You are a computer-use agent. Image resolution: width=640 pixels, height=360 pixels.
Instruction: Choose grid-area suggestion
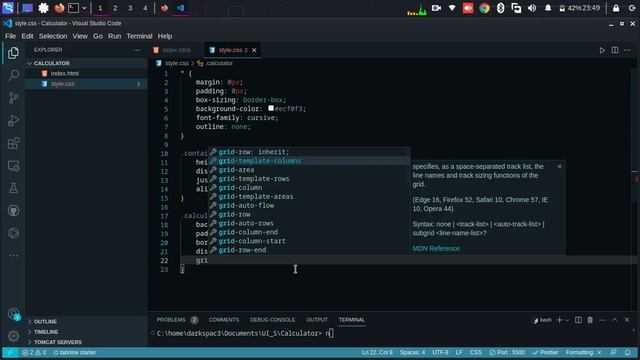(309, 170)
